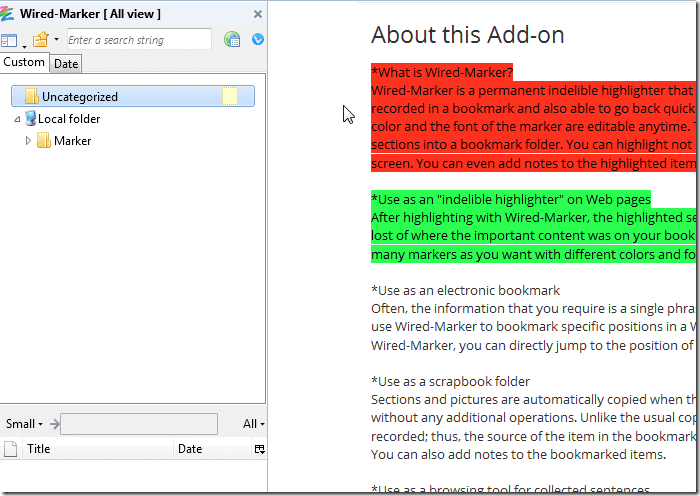
Task: Click the blue circular down-arrow icon
Action: point(258,39)
